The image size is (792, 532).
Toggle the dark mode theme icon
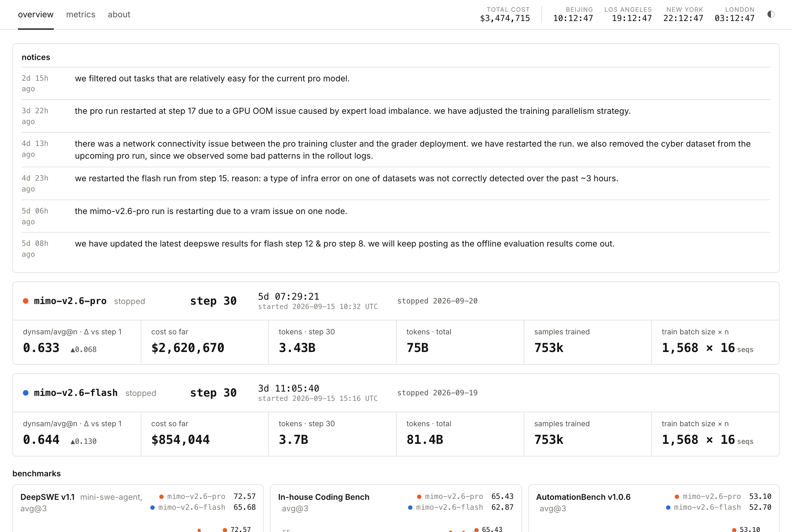(771, 14)
